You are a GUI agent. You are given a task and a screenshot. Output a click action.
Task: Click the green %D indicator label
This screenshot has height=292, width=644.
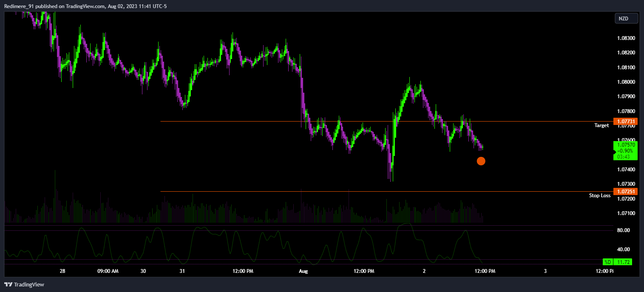click(607, 262)
